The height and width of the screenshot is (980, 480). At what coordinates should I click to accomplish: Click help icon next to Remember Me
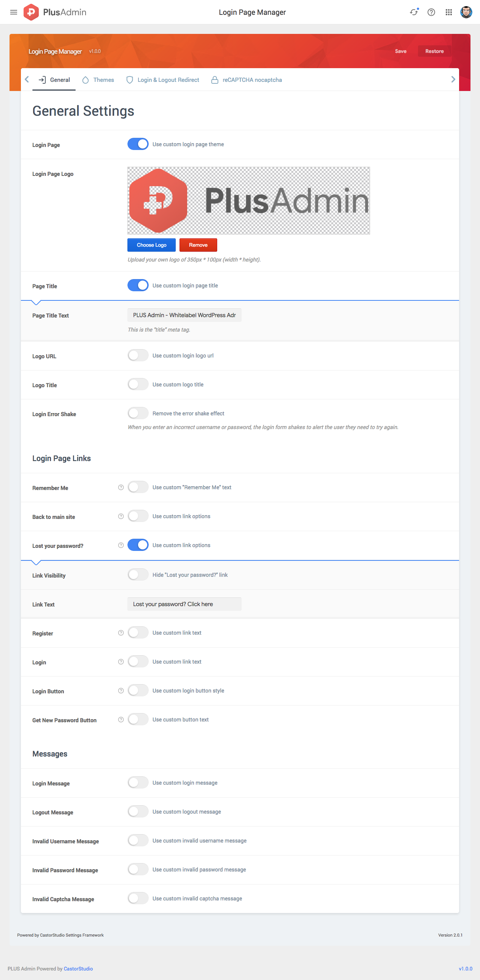pos(121,487)
